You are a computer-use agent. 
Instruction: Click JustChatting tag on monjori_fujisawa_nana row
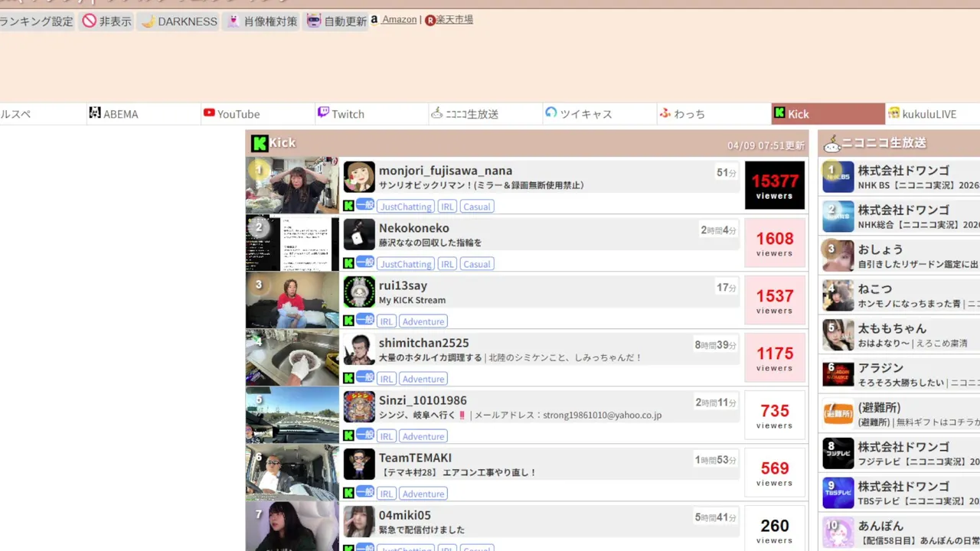(x=406, y=207)
